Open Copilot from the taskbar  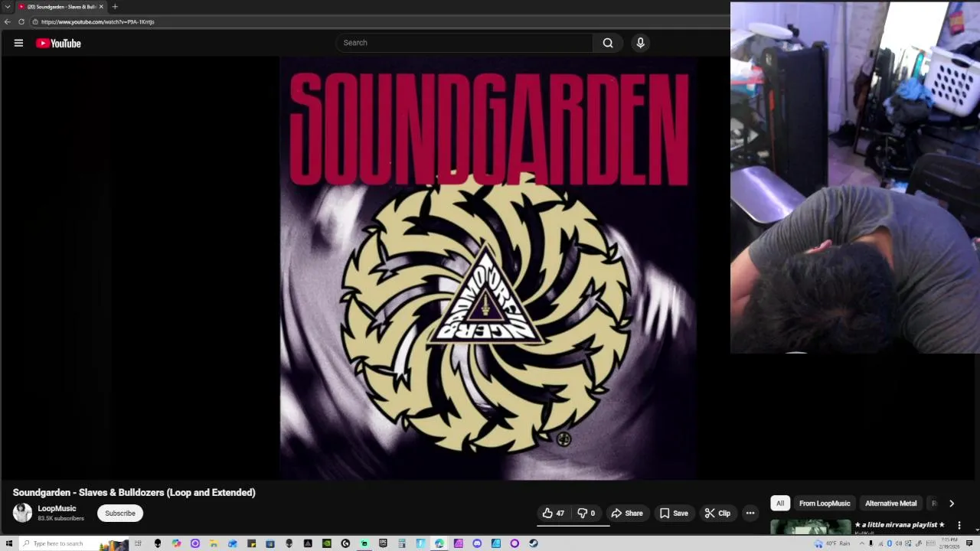pyautogui.click(x=176, y=543)
